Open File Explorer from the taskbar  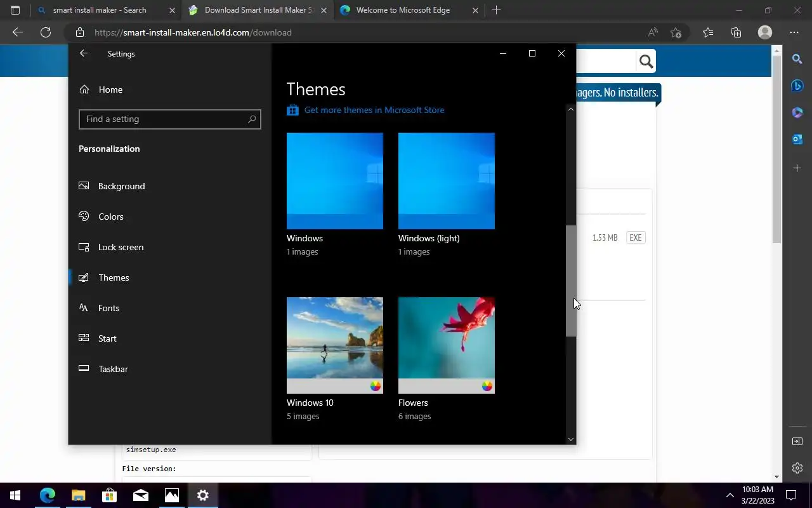pos(78,495)
